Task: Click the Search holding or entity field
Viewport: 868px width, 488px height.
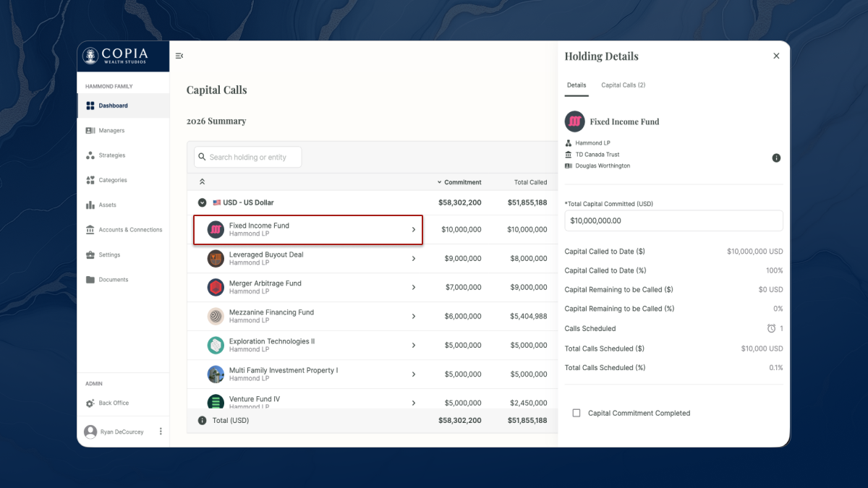Action: (248, 157)
